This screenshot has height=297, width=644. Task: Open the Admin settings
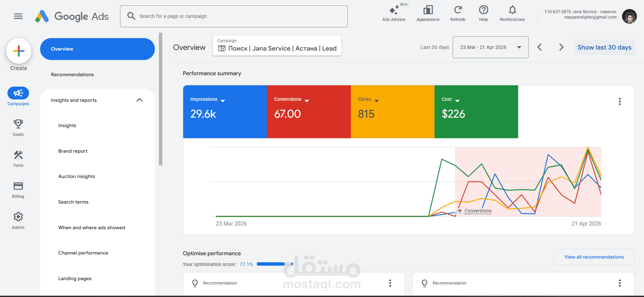click(x=18, y=221)
